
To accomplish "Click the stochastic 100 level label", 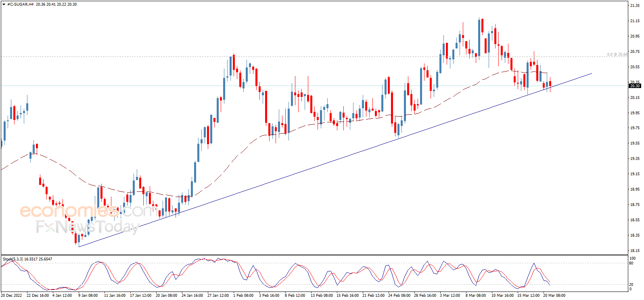I will point(633,258).
